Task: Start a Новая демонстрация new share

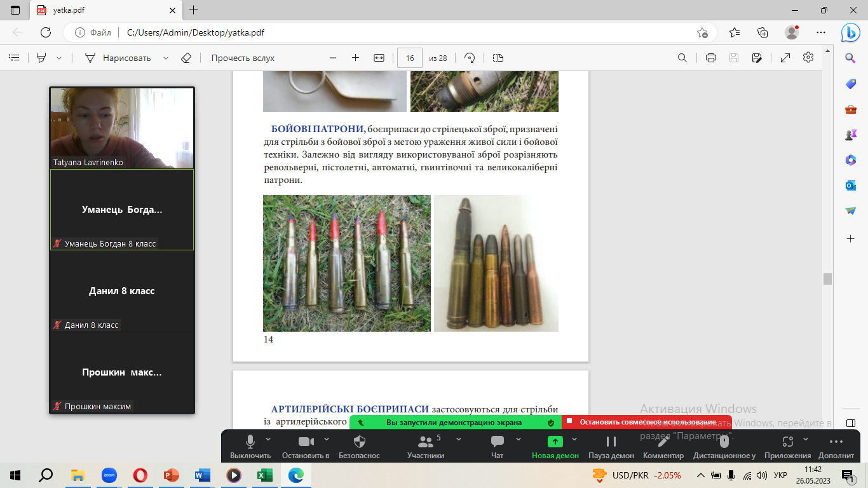Action: [555, 446]
